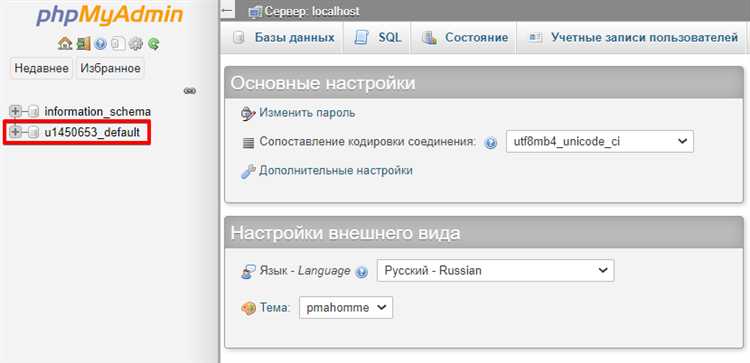
Task: Open the Русский - Russian language dropdown
Action: pos(496,271)
